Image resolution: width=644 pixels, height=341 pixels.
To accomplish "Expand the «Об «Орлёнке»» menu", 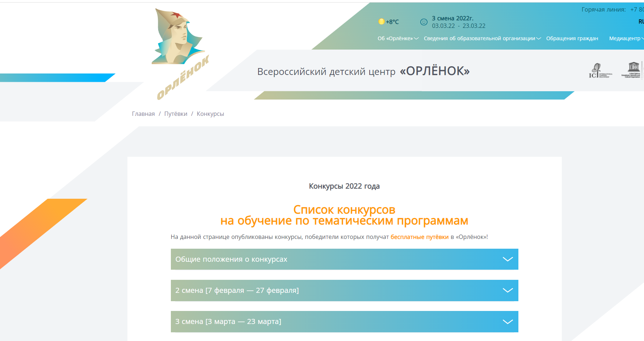I will point(398,38).
